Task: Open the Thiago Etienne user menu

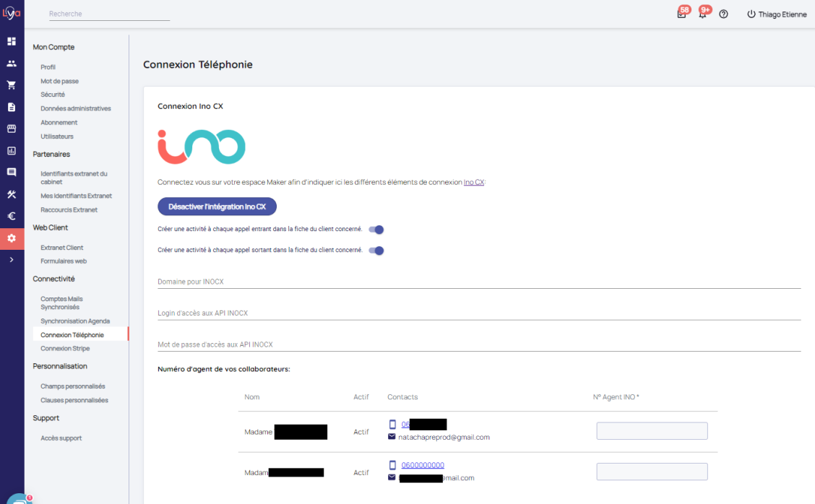Action: pos(777,14)
